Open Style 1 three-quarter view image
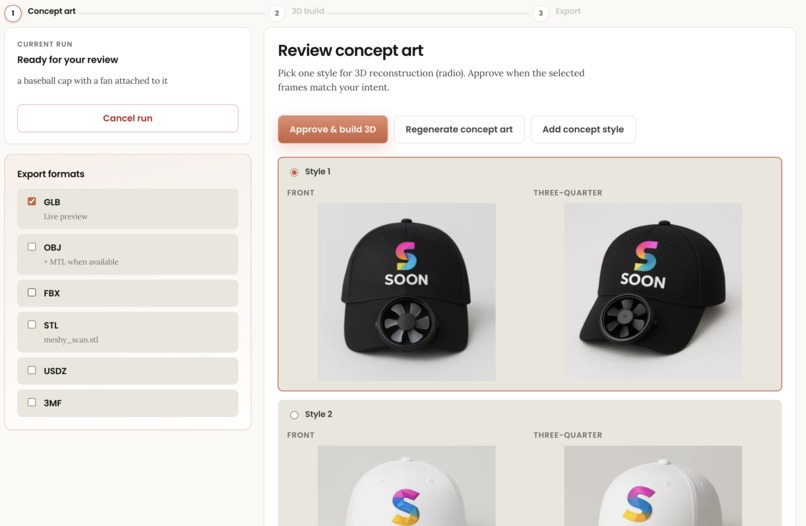Viewport: 806px width, 526px height. [653, 292]
